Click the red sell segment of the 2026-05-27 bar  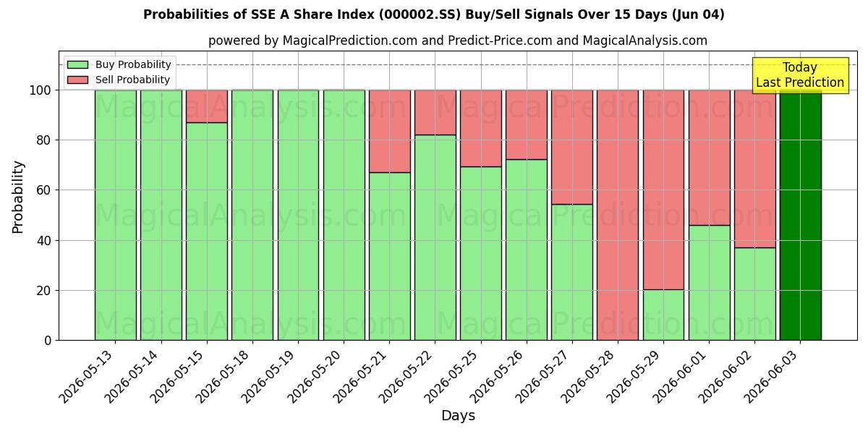coord(572,147)
